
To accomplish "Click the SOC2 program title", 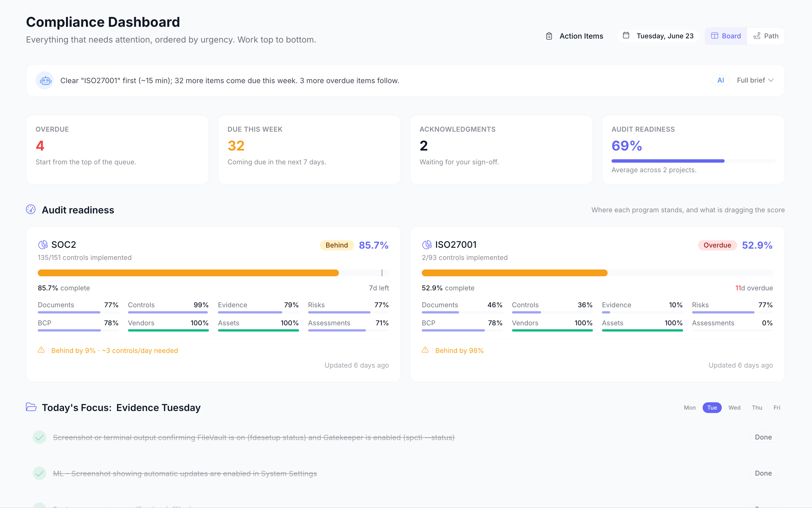I will 63,245.
